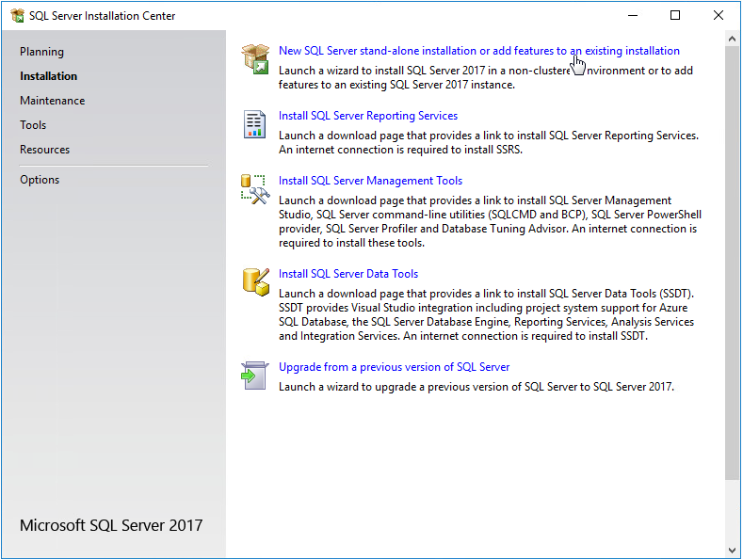Click the scrollbar down arrow
The width and height of the screenshot is (743, 560).
click(732, 550)
